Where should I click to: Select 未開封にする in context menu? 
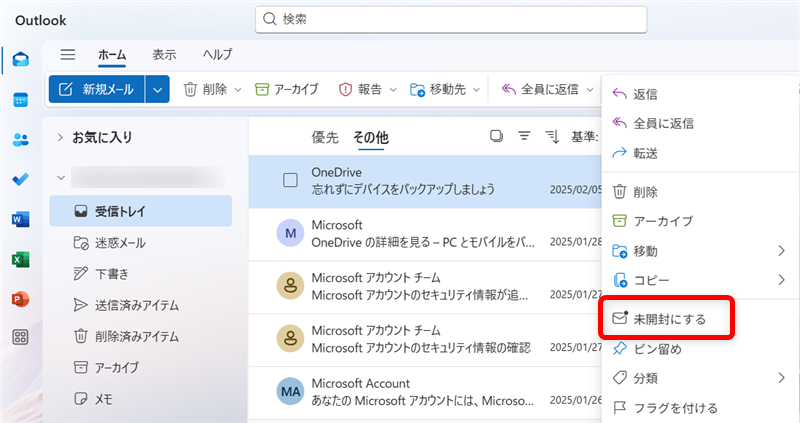(667, 319)
